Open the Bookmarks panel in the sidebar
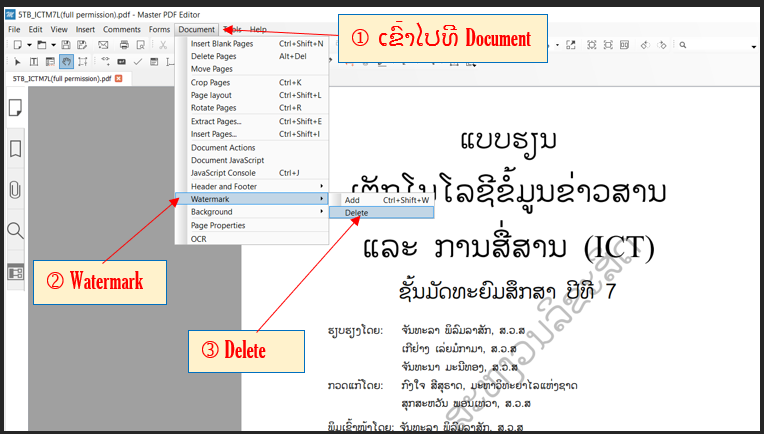764x434 pixels. tap(15, 149)
